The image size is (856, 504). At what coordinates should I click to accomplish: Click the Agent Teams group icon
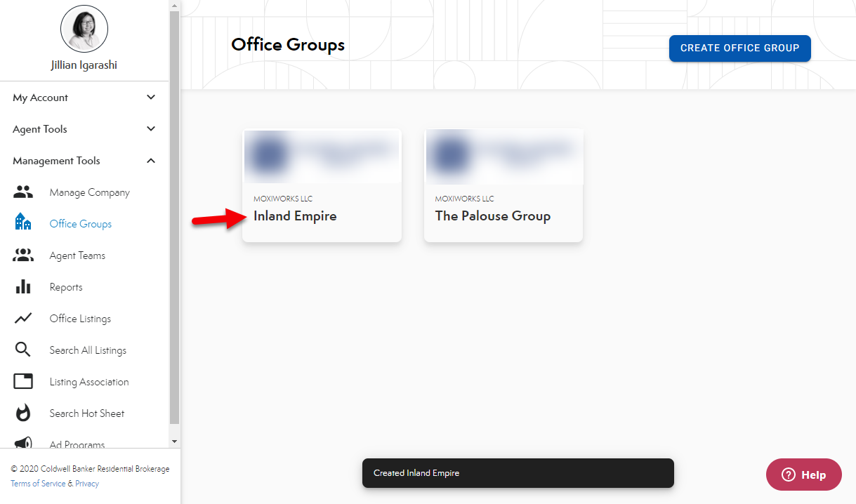tap(23, 256)
